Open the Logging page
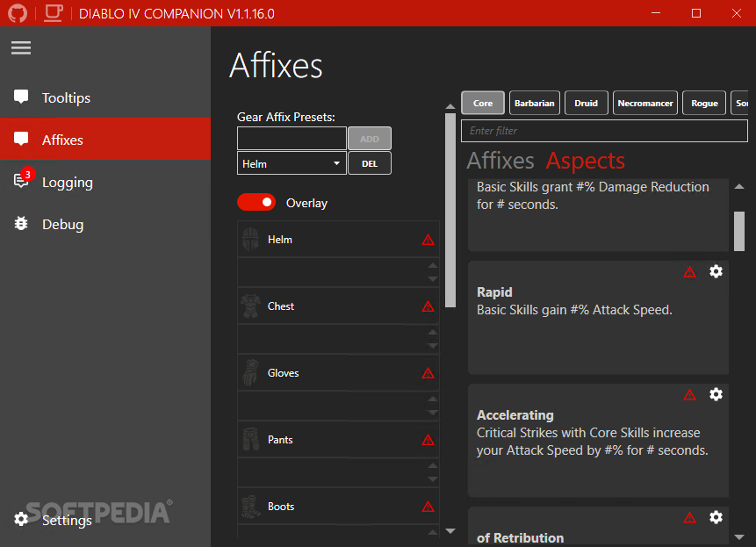 coord(105,182)
